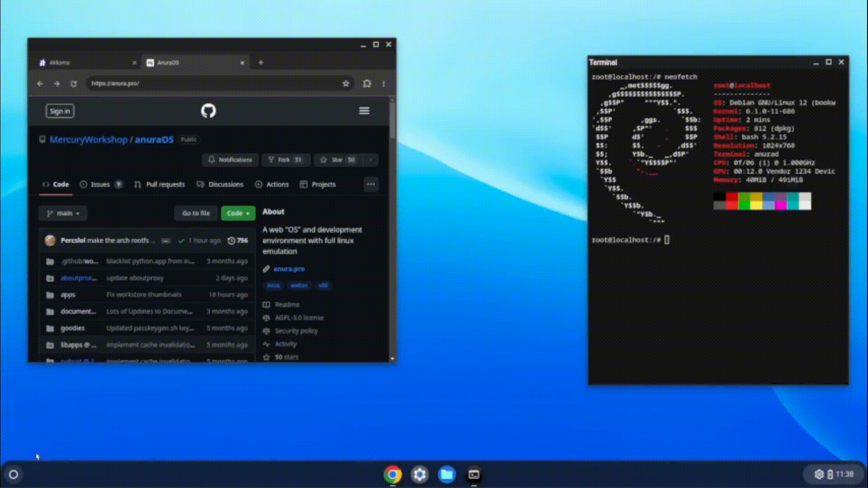Open the Activity link
The height and width of the screenshot is (488, 868).
click(x=286, y=344)
